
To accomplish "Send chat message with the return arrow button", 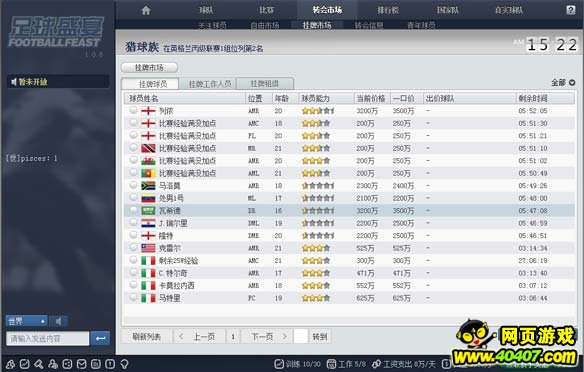I will (x=101, y=338).
